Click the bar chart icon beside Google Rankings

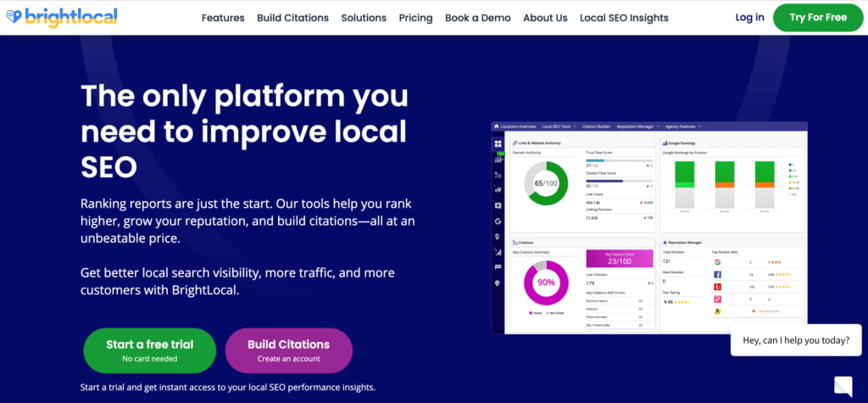click(665, 143)
